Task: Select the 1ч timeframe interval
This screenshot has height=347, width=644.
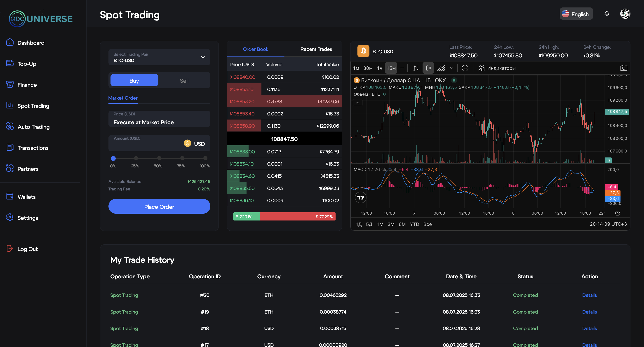Action: pos(379,68)
